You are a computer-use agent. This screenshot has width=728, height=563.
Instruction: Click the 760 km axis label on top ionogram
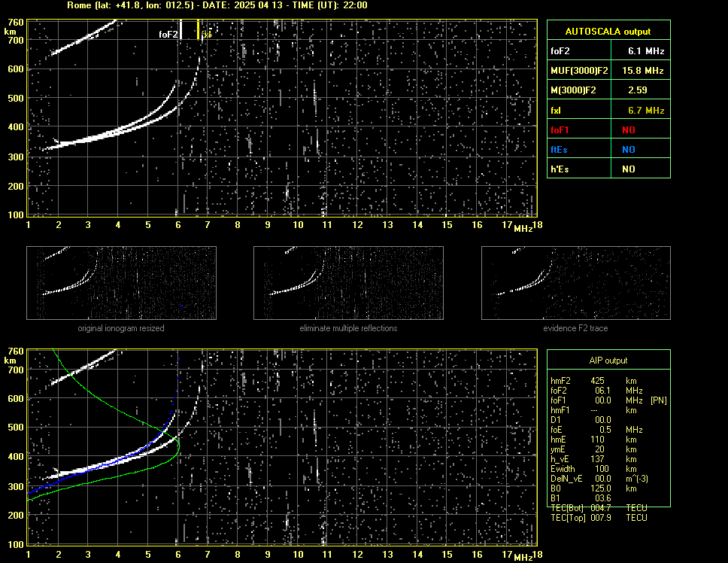click(x=15, y=23)
